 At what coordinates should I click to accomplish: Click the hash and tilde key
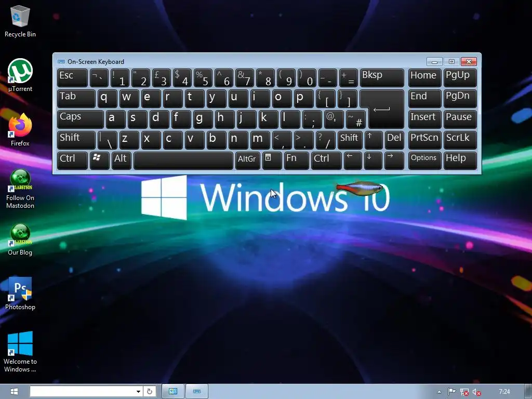pyautogui.click(x=355, y=119)
